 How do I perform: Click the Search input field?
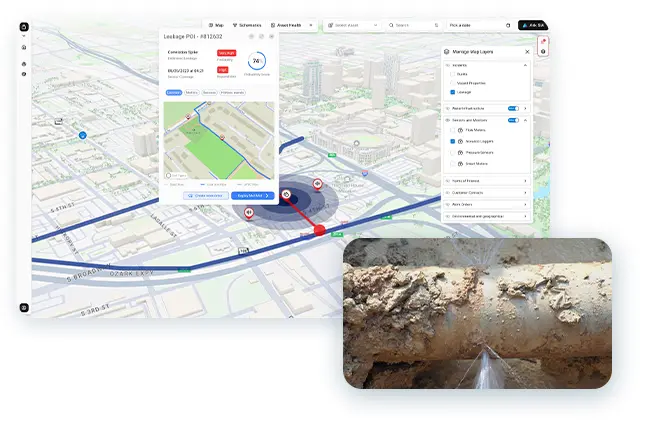tap(414, 25)
